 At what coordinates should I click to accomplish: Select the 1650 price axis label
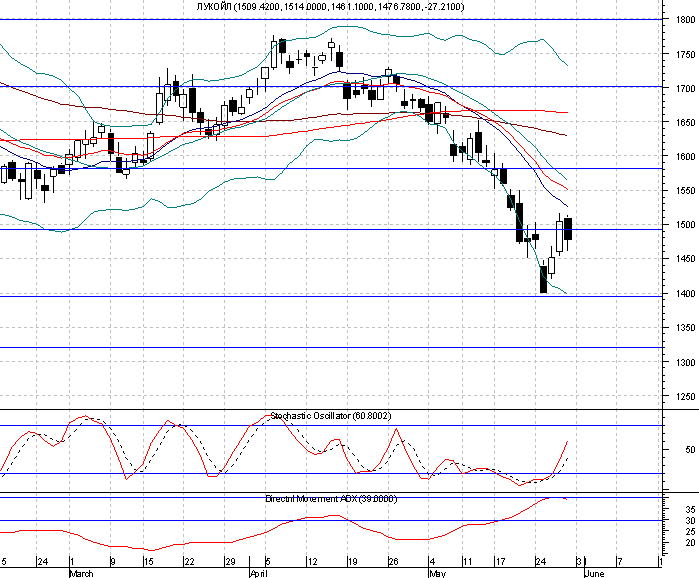[x=685, y=122]
